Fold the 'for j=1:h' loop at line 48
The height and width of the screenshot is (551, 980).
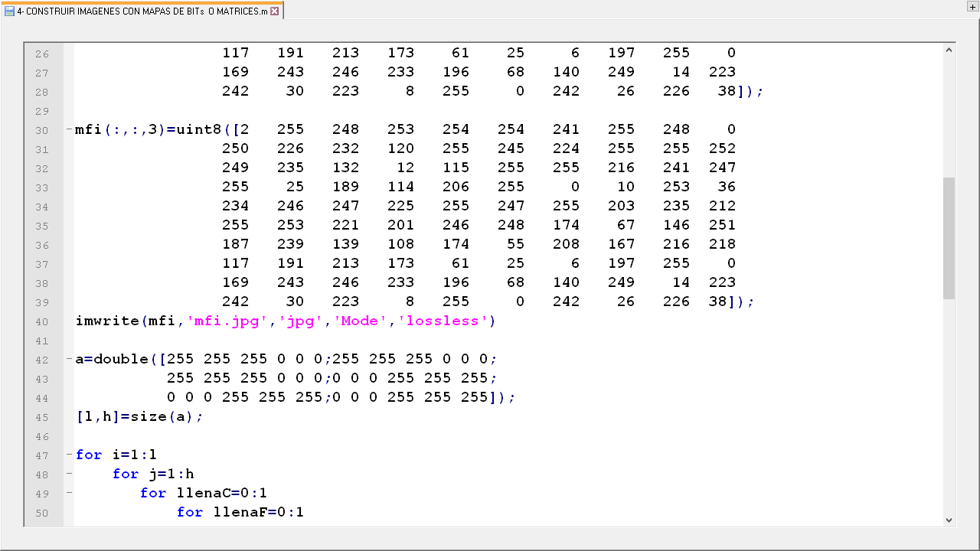tap(69, 474)
